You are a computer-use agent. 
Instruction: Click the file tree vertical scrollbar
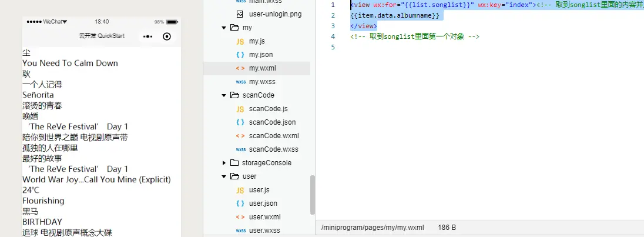pos(313,195)
